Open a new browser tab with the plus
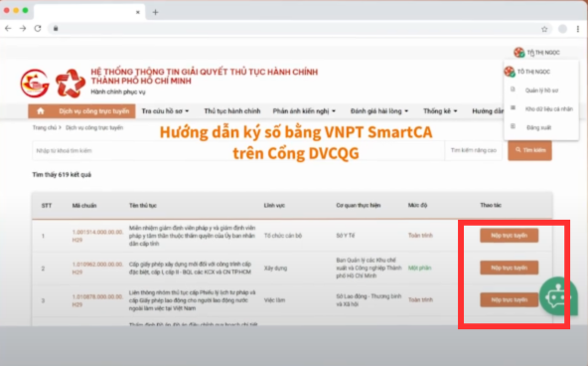 click(155, 12)
